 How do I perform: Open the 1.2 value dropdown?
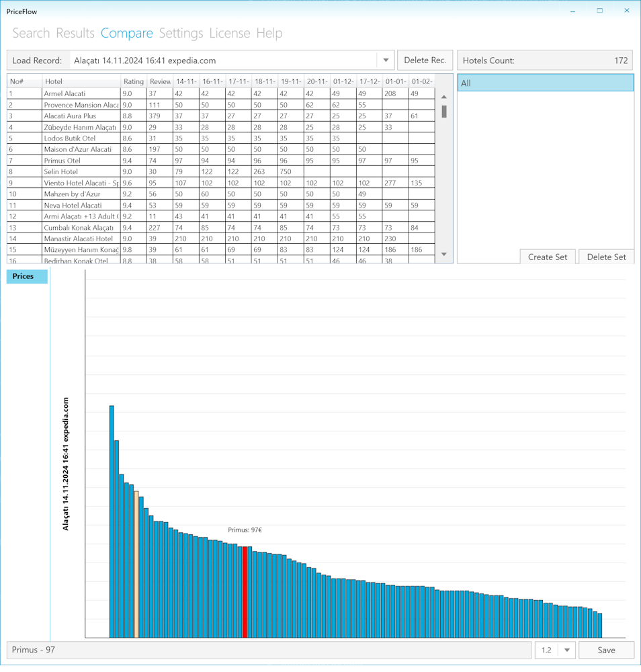(566, 650)
